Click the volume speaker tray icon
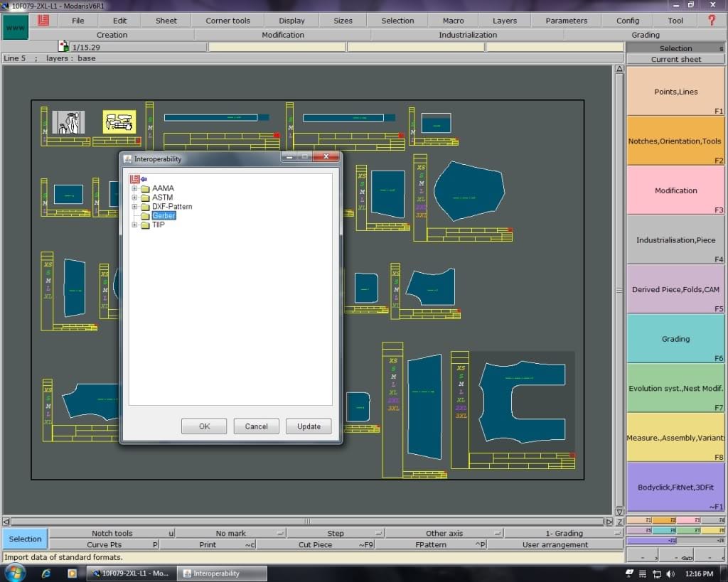The width and height of the screenshot is (728, 582). pos(670,574)
